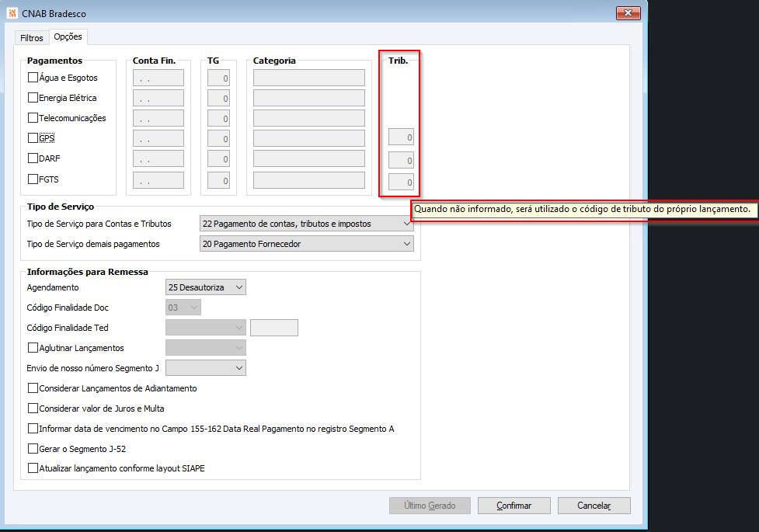Click the Agendamento label

coord(53,287)
